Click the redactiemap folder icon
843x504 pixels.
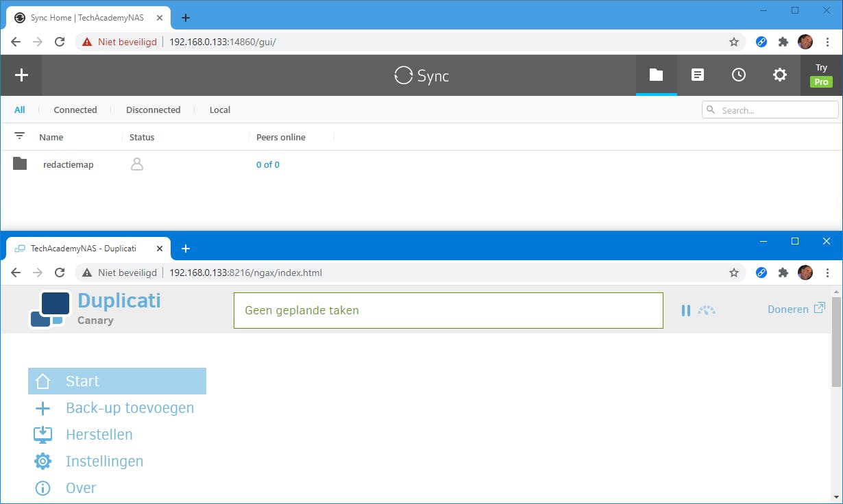click(20, 164)
